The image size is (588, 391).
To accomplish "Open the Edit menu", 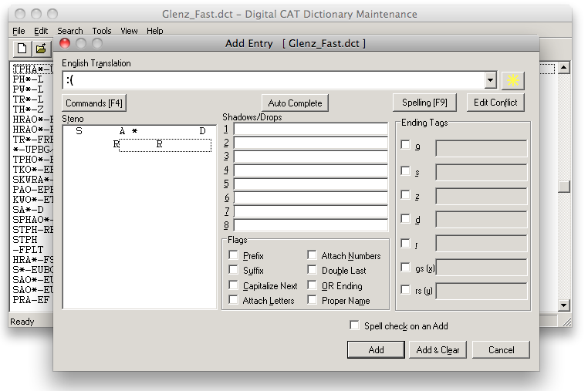I will [41, 31].
